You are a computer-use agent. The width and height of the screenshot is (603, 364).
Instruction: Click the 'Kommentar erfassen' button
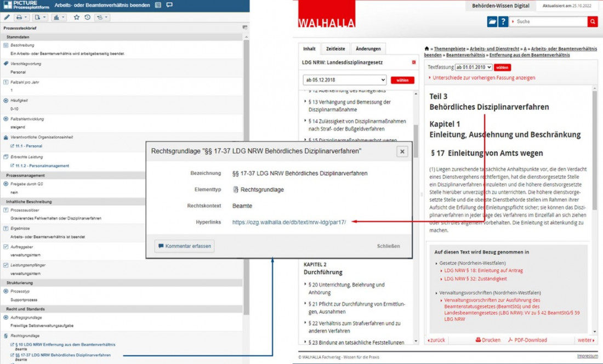[184, 246]
